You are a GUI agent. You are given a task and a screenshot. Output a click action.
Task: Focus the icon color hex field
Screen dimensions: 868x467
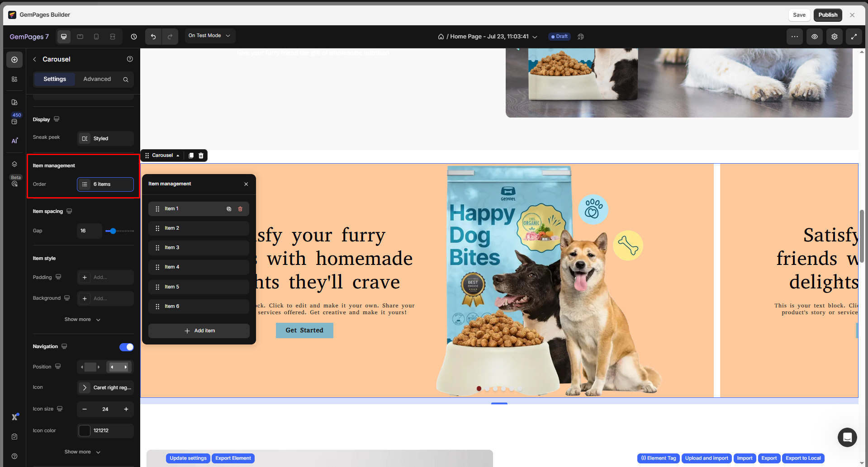pyautogui.click(x=113, y=431)
